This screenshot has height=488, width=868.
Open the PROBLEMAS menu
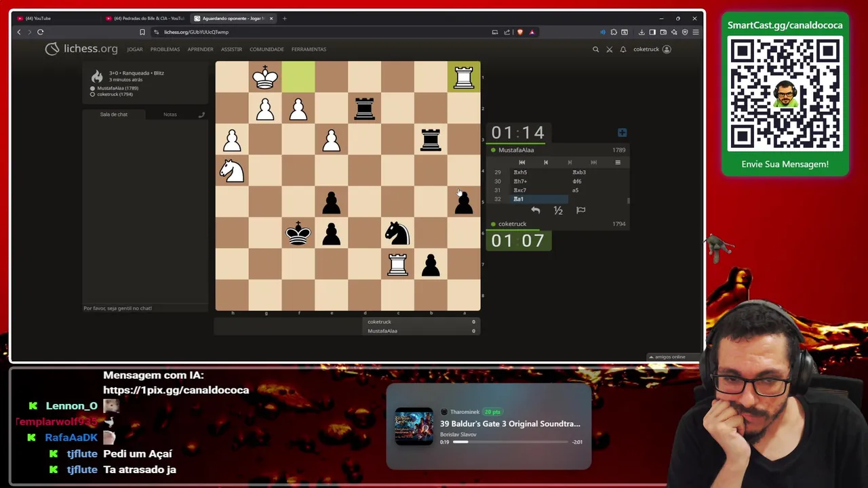(x=165, y=49)
